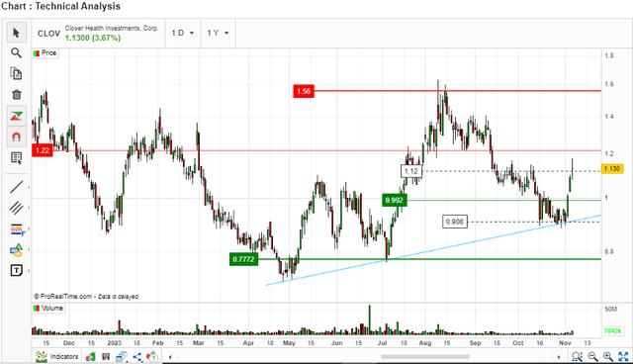Select the parallel lines channel tool
633x364 pixels.
[x=16, y=208]
